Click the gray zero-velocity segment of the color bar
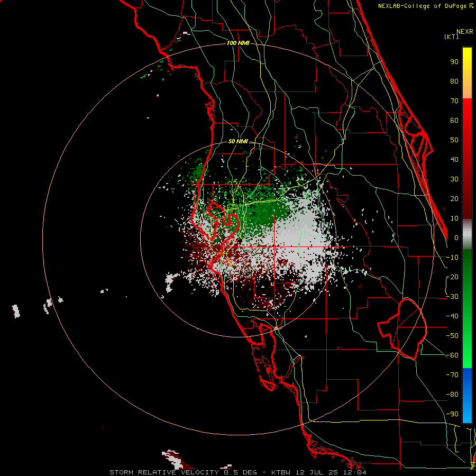 [x=467, y=234]
